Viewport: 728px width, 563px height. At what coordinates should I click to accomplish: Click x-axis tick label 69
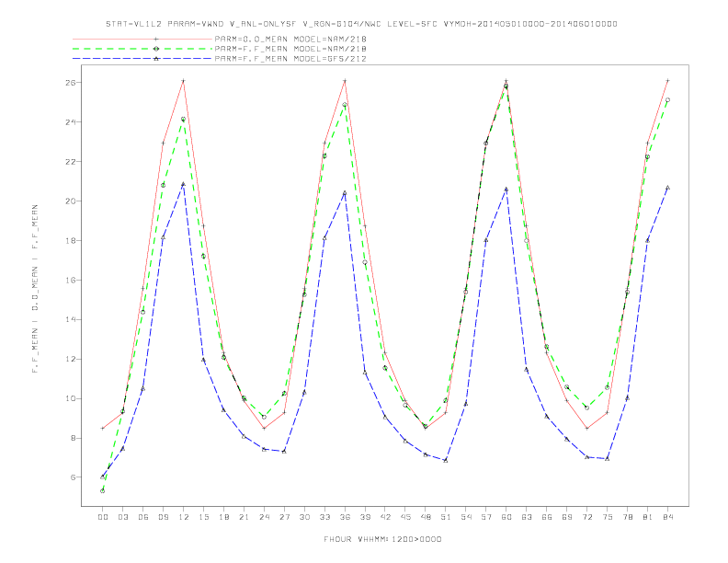tap(567, 517)
